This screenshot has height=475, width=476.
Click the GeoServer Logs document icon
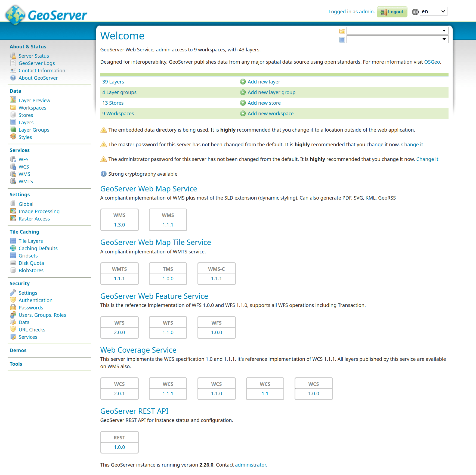pos(13,63)
